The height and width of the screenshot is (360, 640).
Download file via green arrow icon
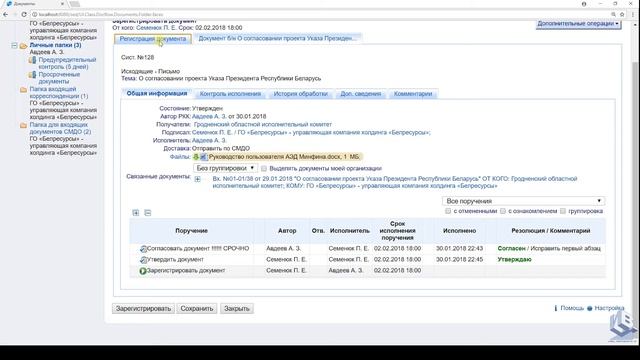196,157
